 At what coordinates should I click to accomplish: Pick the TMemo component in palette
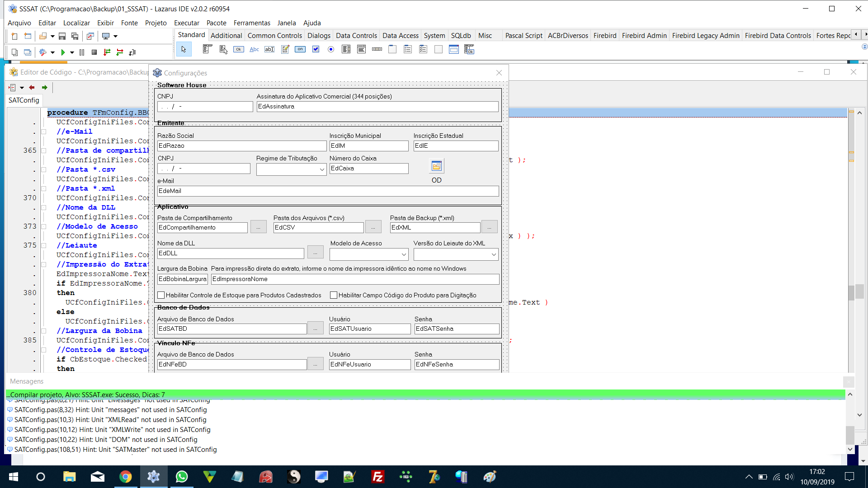click(x=285, y=49)
